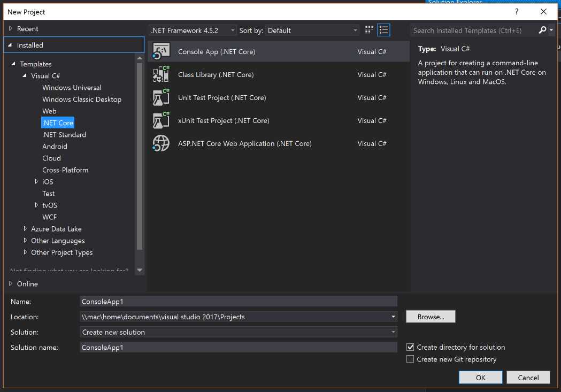Open the Create new solution dropdown
Image resolution: width=561 pixels, height=392 pixels.
(x=393, y=332)
